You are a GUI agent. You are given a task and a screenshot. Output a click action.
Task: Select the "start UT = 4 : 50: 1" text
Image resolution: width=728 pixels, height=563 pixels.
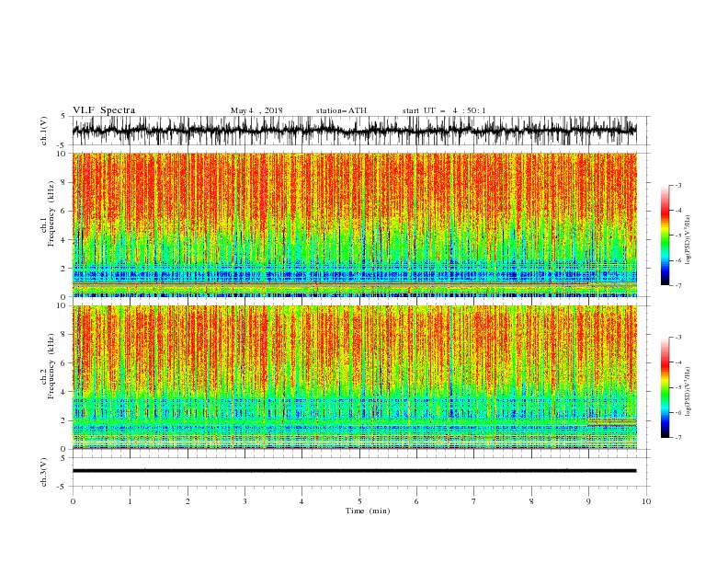tap(444, 110)
